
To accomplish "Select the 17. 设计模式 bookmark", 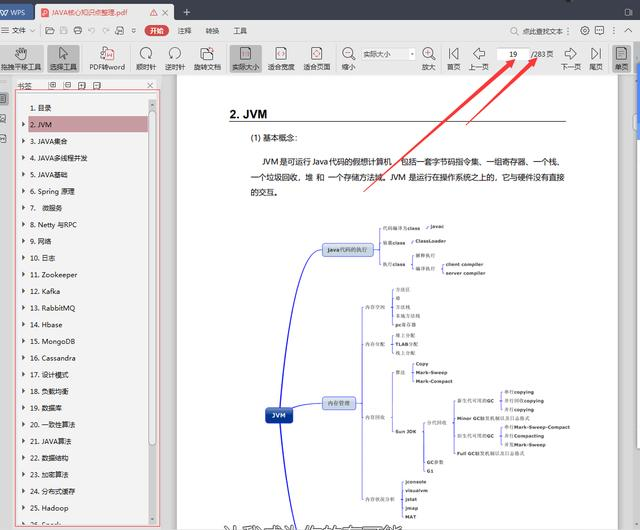I will [49, 374].
